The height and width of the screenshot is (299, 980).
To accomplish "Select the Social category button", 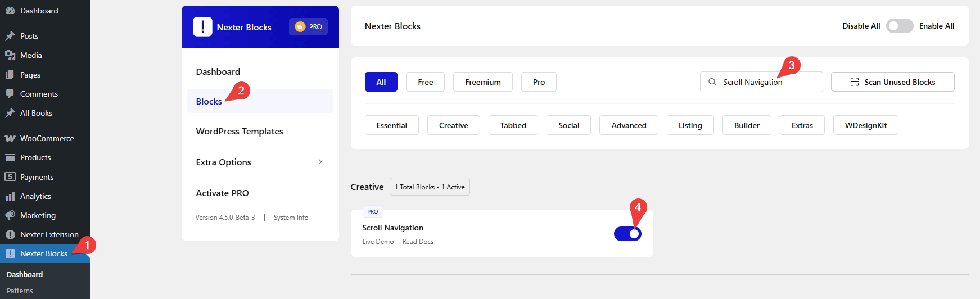I will pos(568,125).
